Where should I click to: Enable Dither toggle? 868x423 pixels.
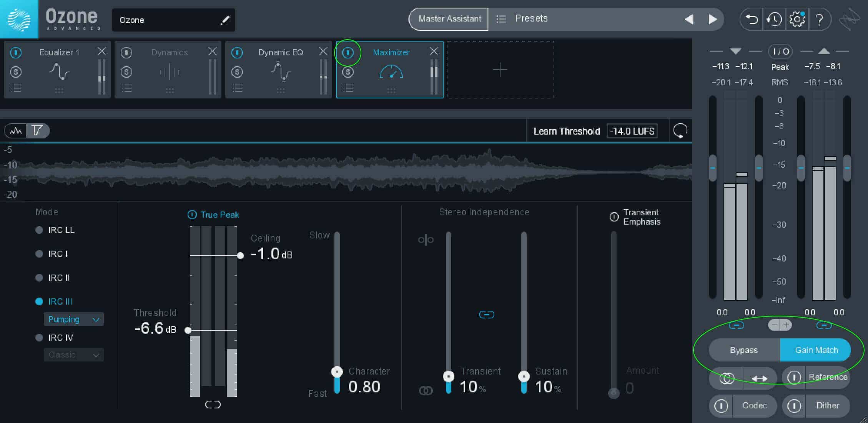coord(794,406)
